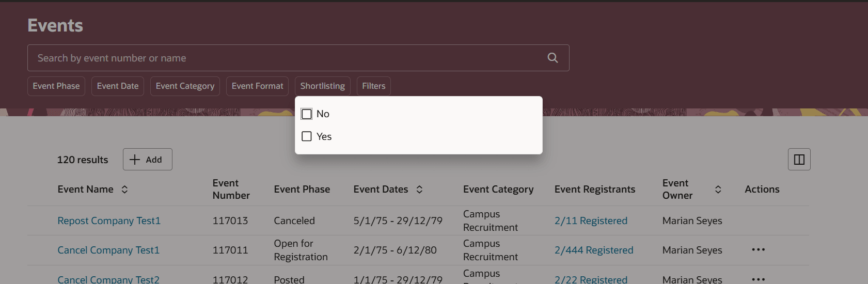Click the event search field
Screen dimensions: 868x284
pyautogui.click(x=284, y=58)
